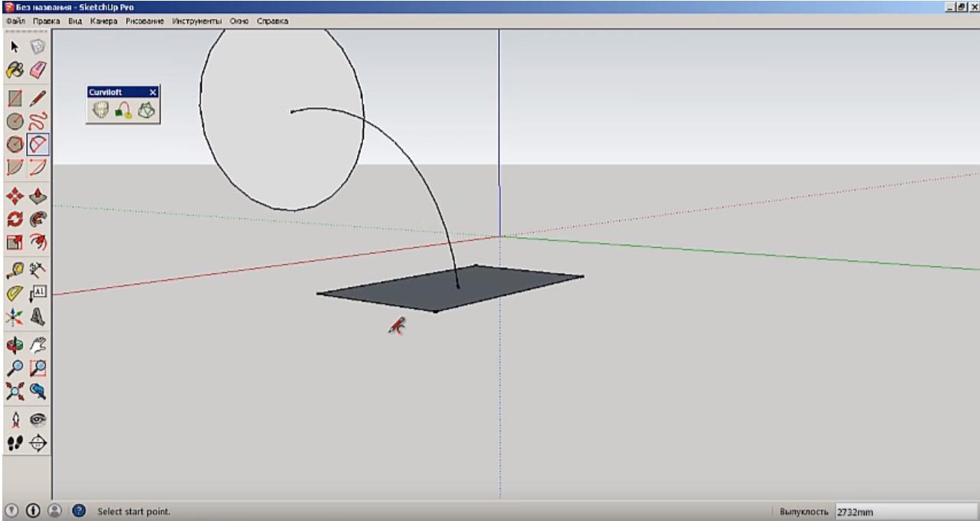Image resolution: width=980 pixels, height=521 pixels.
Task: Launch Curviloft Skinning tool
Action: [145, 111]
